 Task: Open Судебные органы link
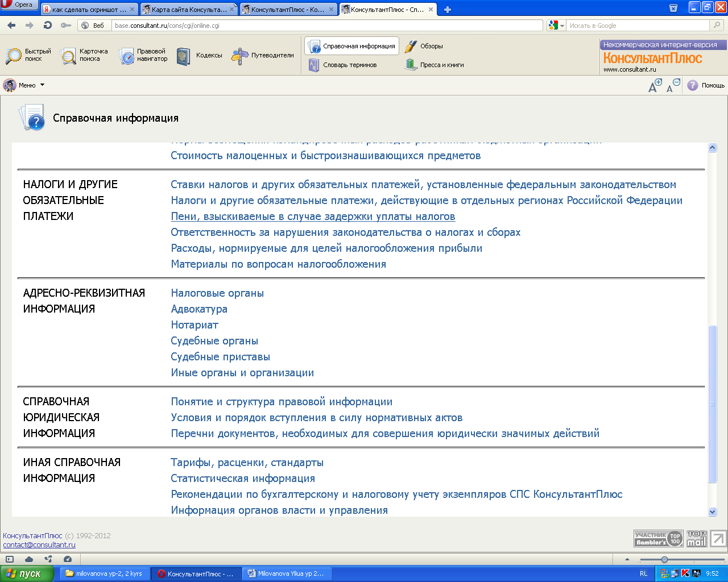214,341
